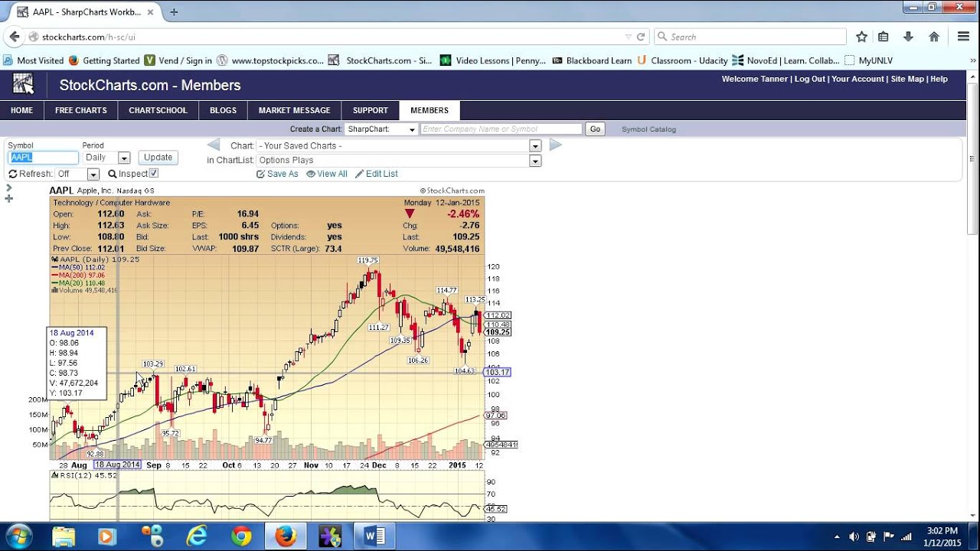Go to previous saved chart arrow

pyautogui.click(x=214, y=145)
